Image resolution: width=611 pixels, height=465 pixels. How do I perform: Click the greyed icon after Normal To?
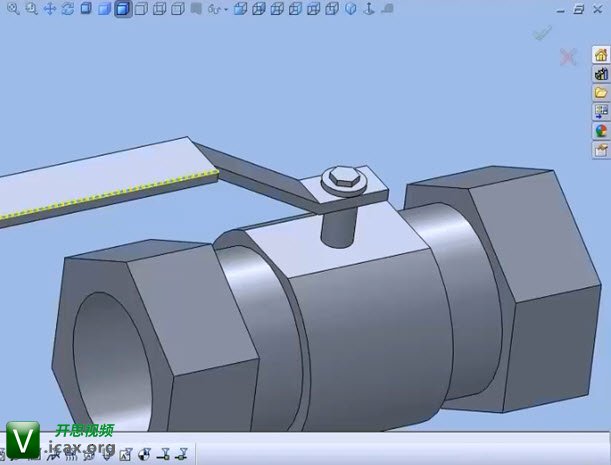point(387,9)
